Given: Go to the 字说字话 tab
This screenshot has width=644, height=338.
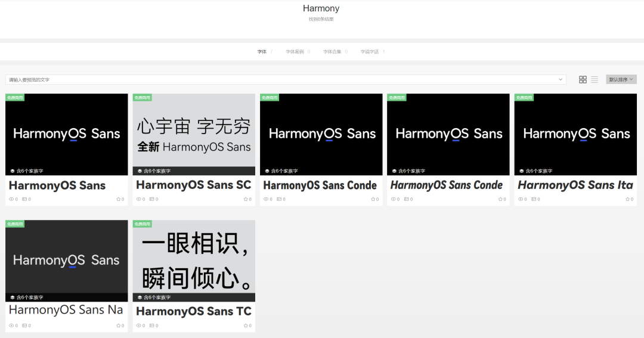Looking at the screenshot, I should pos(369,52).
